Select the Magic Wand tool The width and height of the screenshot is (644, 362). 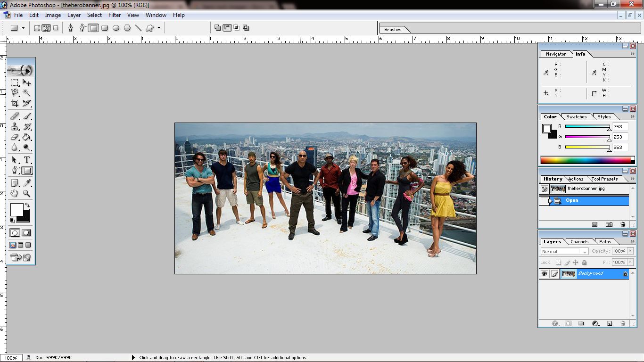click(x=26, y=92)
